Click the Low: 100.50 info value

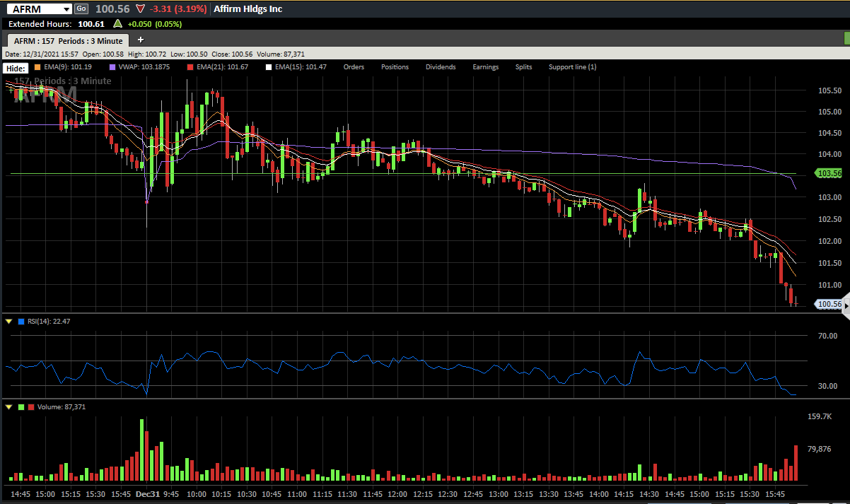pyautogui.click(x=189, y=54)
